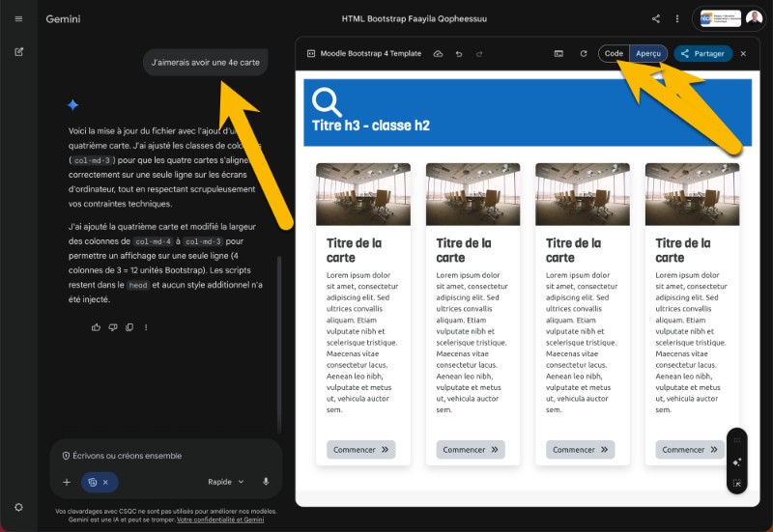This screenshot has height=532, width=773.
Task: Click the 'Moodle Bootstrap 4 Template' title
Action: click(371, 54)
